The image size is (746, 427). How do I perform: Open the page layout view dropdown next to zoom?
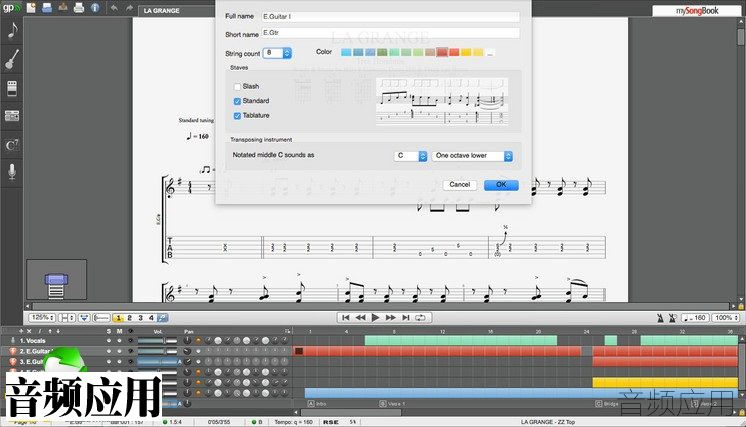tap(67, 318)
